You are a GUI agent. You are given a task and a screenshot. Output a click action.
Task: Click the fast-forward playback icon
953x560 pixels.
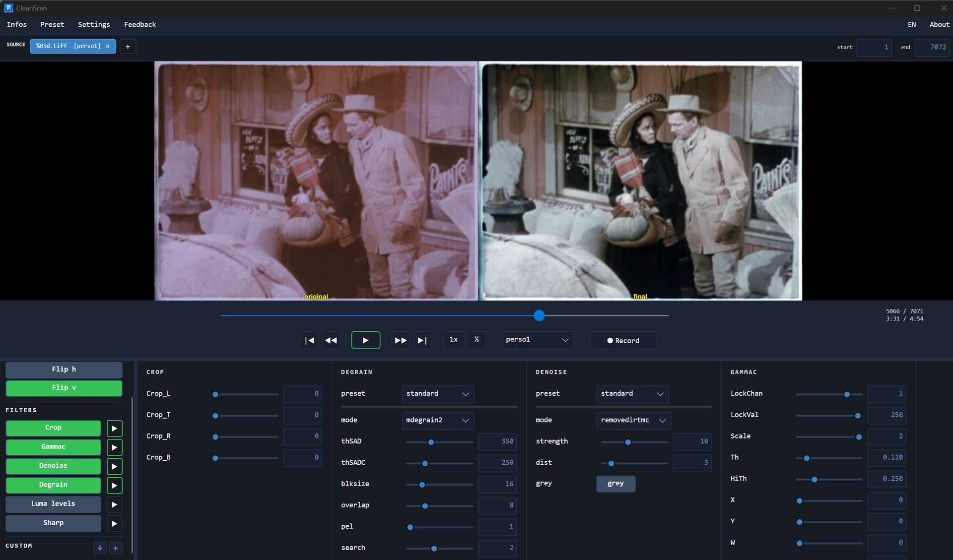click(x=401, y=340)
